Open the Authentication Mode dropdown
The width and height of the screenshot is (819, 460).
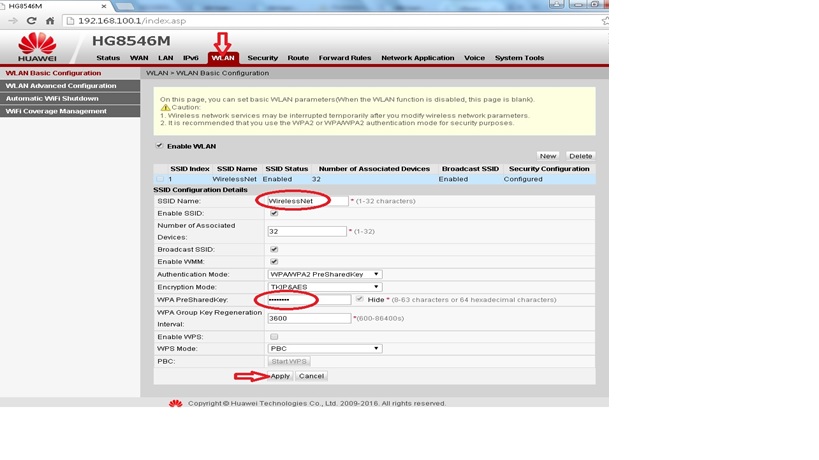coord(324,274)
